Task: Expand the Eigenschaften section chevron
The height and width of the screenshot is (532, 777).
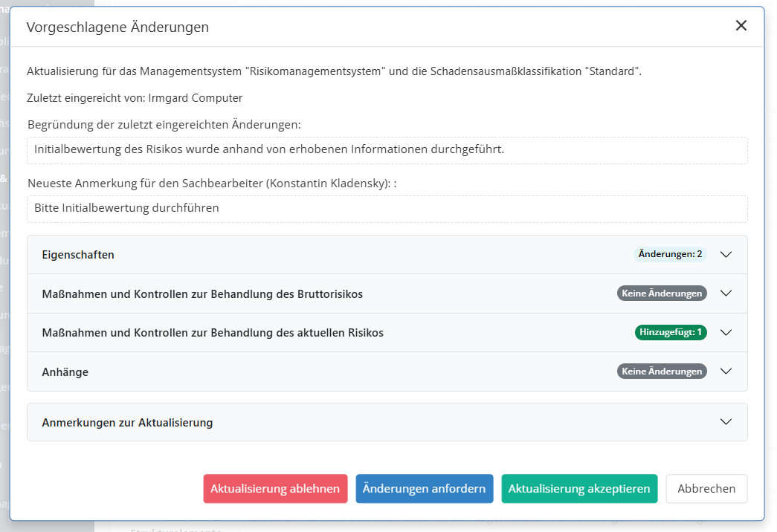Action: [x=726, y=254]
